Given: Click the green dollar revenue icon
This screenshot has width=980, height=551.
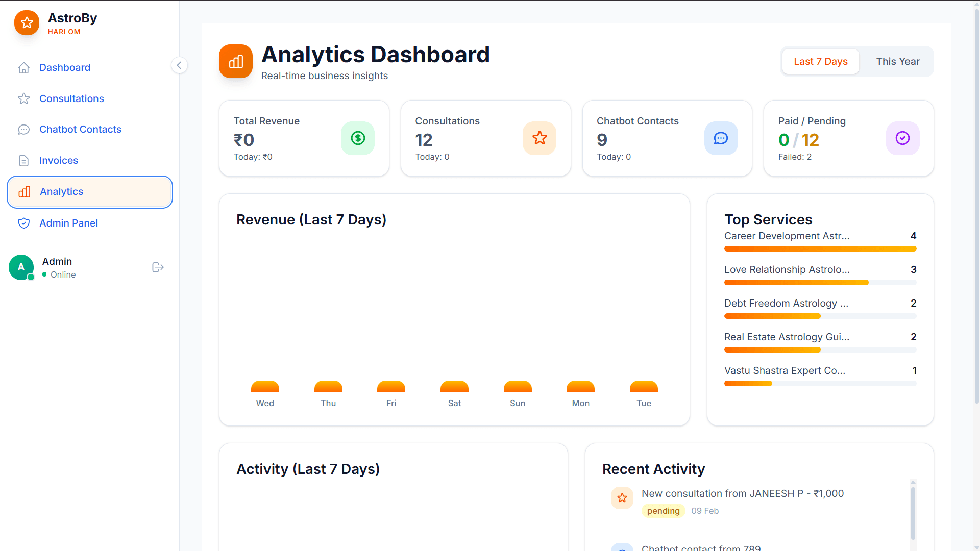Looking at the screenshot, I should click(x=357, y=138).
